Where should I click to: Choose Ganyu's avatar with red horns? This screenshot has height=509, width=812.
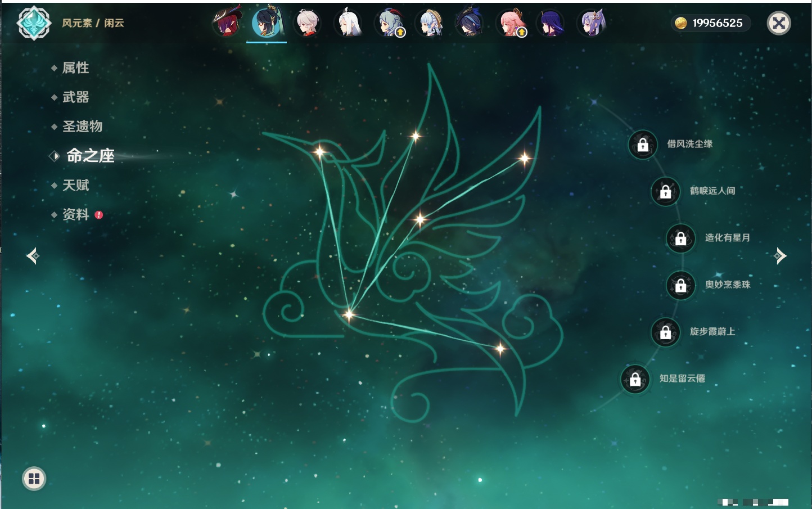(x=389, y=22)
